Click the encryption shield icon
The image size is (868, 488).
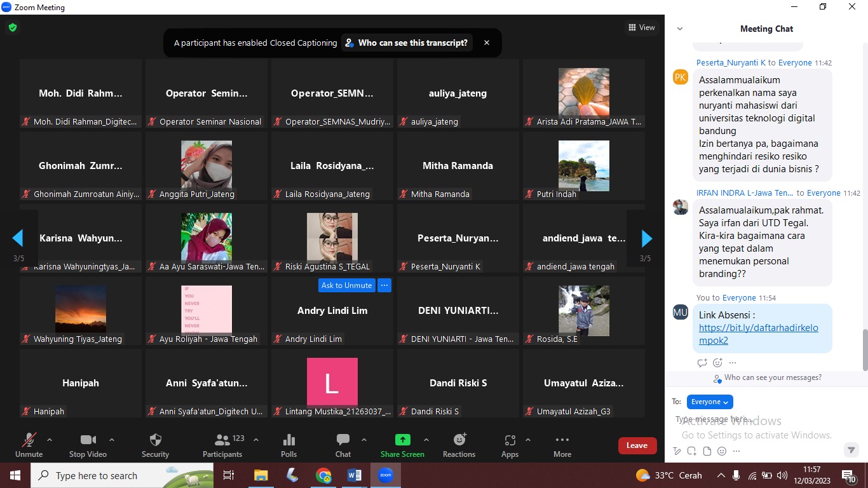tap(13, 27)
